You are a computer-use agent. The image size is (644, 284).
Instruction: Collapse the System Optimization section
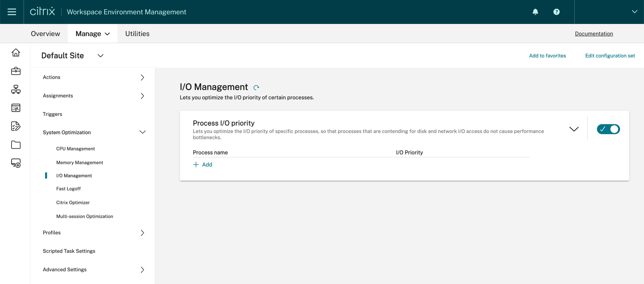click(142, 132)
